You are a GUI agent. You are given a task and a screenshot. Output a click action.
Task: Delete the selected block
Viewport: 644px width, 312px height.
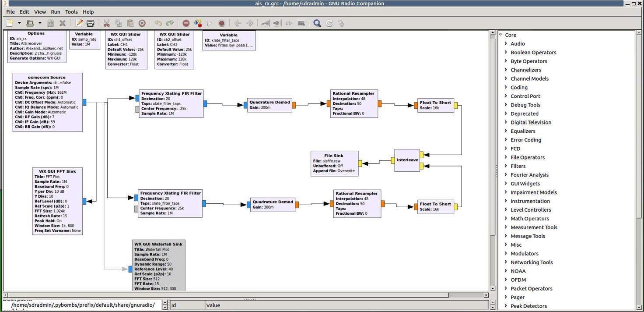pos(142,23)
